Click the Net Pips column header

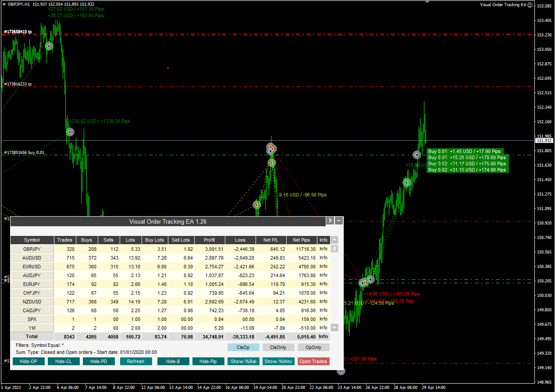302,240
